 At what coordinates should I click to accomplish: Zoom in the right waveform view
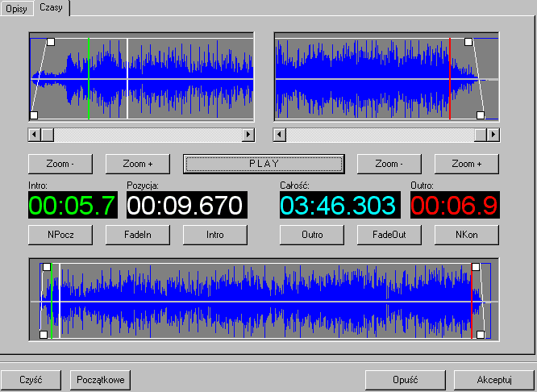point(467,164)
